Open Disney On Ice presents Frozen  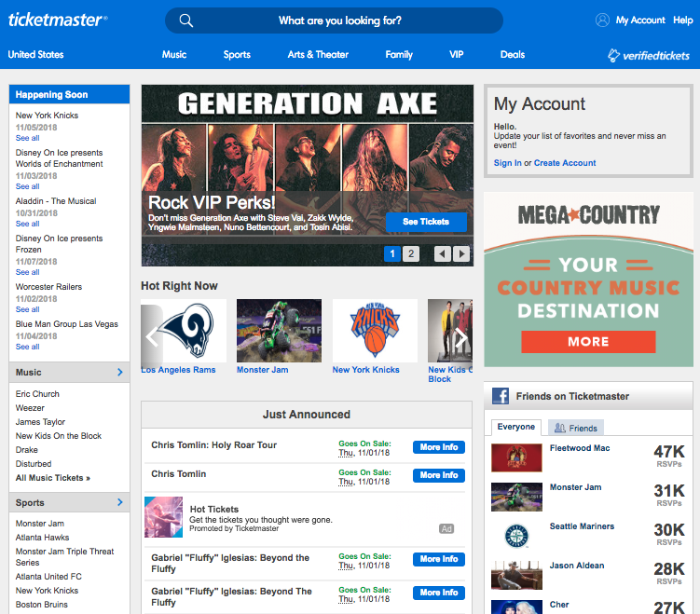(x=59, y=243)
